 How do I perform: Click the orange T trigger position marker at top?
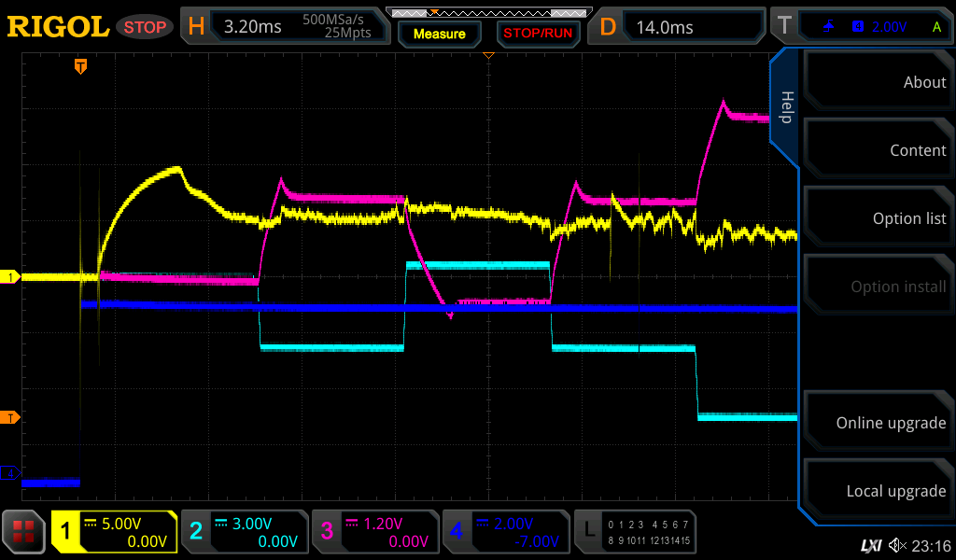(81, 66)
